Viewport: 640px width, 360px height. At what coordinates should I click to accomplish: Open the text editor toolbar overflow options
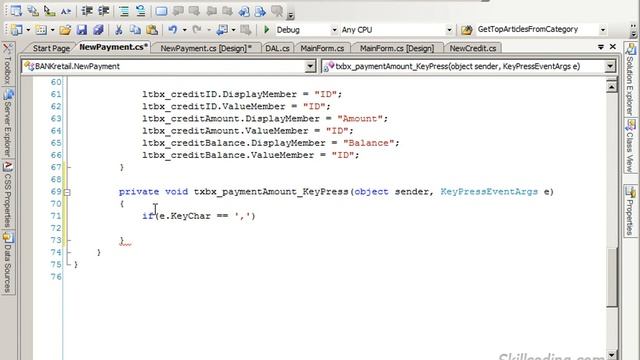point(291,16)
